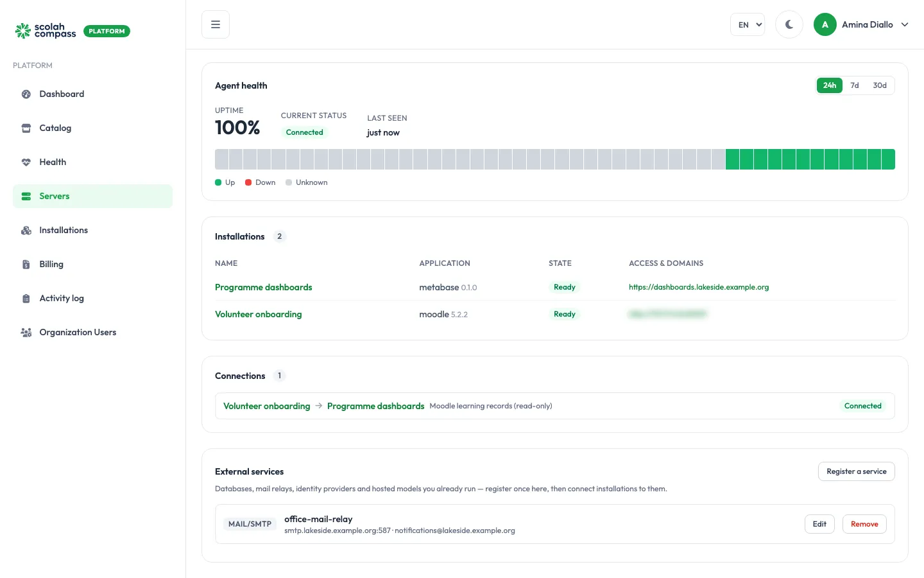Click the Health heart icon in the sidebar
Image resolution: width=924 pixels, height=578 pixels.
(x=26, y=162)
